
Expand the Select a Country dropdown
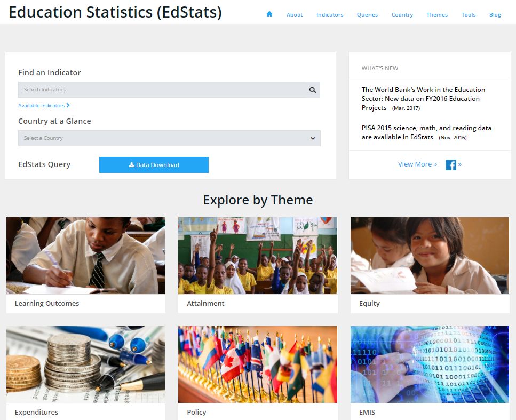169,138
